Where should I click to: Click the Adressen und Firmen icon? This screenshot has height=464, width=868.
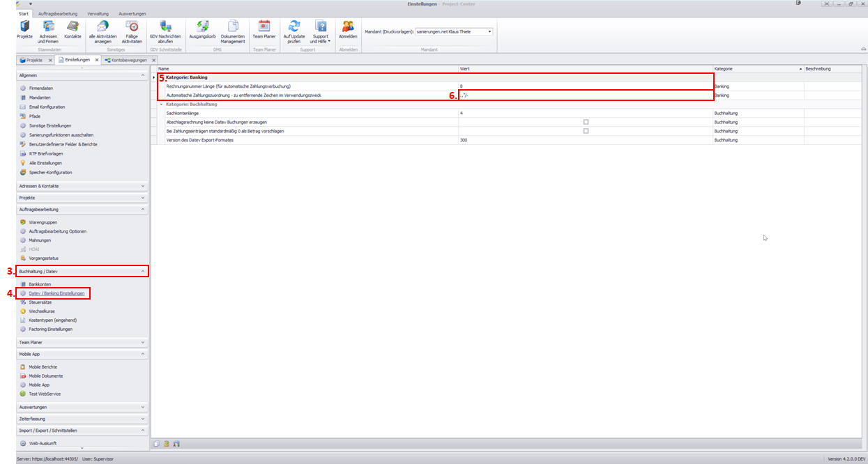click(x=48, y=30)
